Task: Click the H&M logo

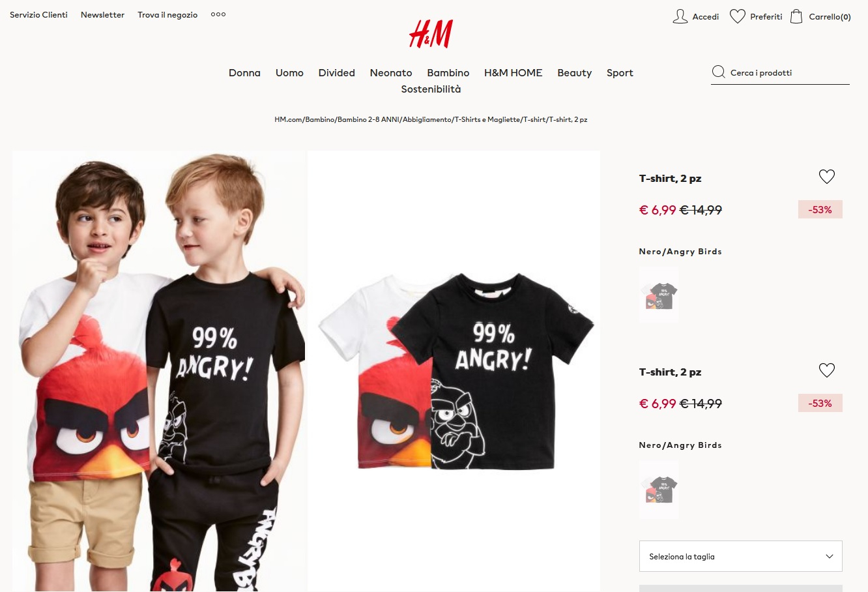Action: click(431, 34)
